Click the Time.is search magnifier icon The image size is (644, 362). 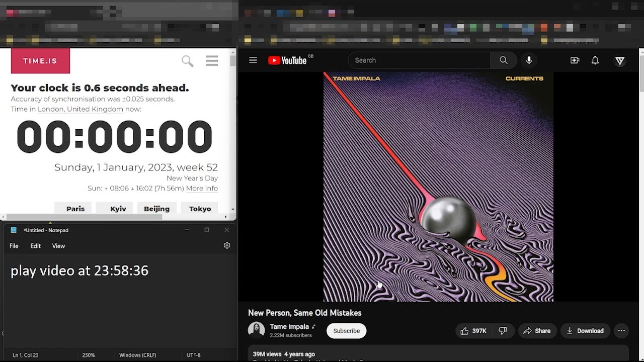click(x=187, y=61)
